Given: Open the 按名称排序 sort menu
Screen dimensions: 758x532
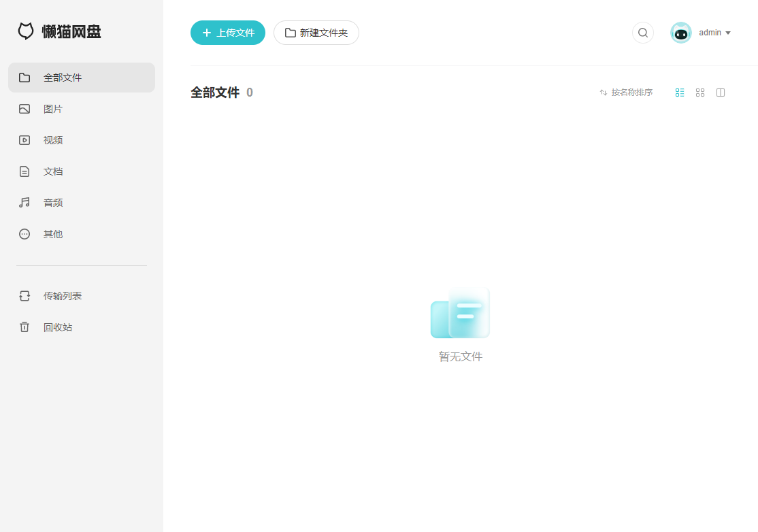Looking at the screenshot, I should pyautogui.click(x=626, y=93).
